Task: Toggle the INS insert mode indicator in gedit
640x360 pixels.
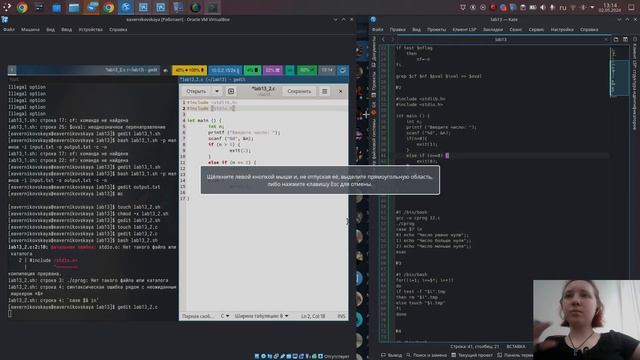Action: (x=341, y=316)
